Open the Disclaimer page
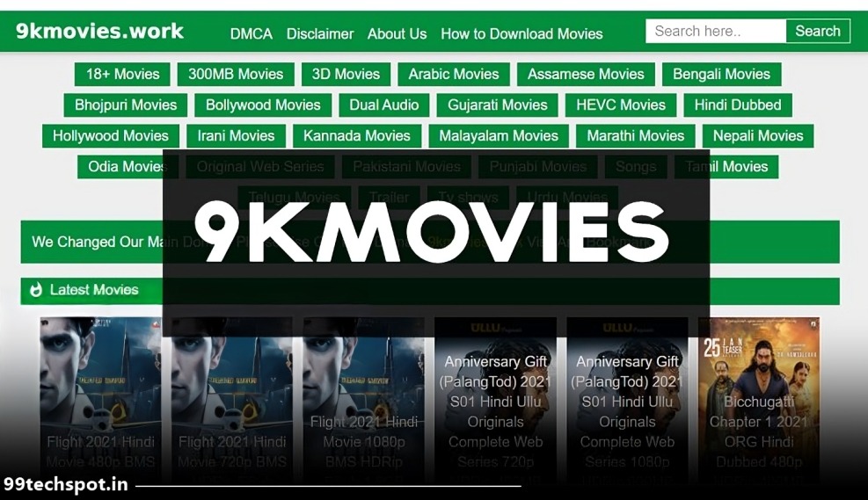The height and width of the screenshot is (500, 868). [x=320, y=33]
